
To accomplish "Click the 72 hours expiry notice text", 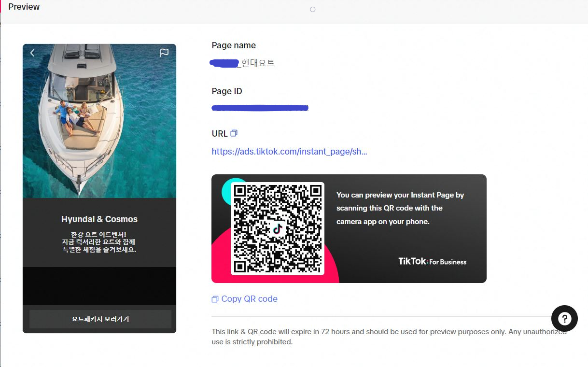I will click(x=389, y=337).
